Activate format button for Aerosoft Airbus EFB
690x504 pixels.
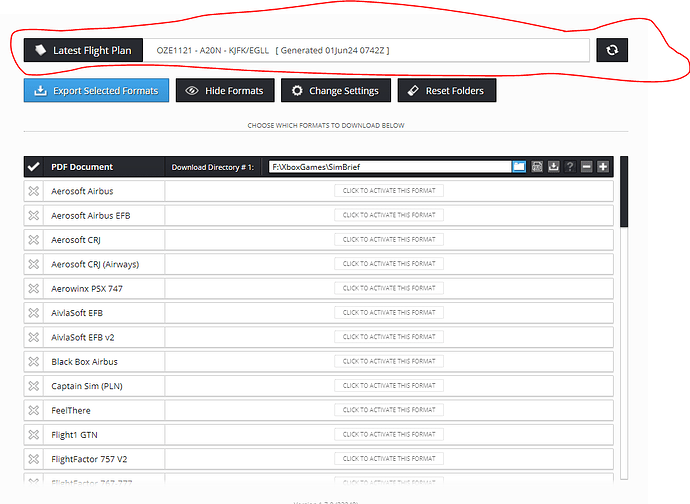pos(389,215)
